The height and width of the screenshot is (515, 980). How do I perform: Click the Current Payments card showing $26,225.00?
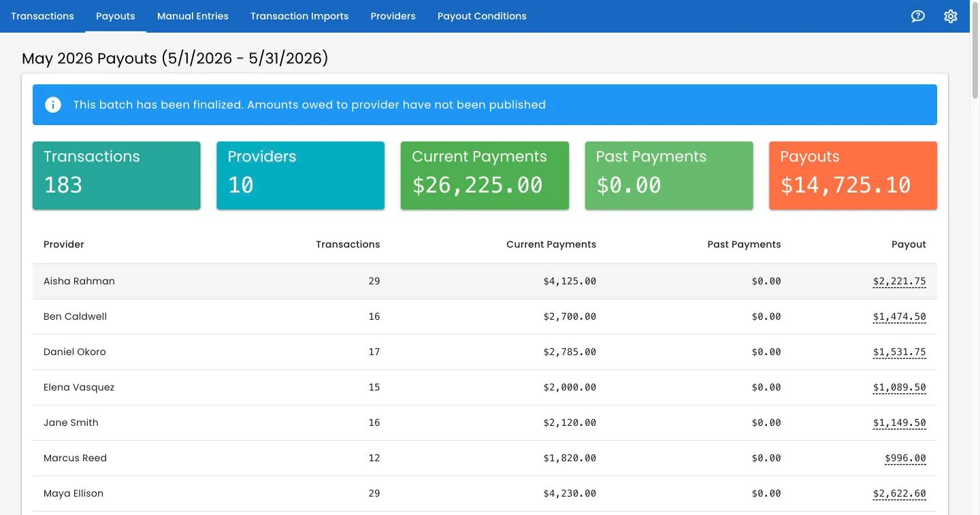[x=485, y=176]
